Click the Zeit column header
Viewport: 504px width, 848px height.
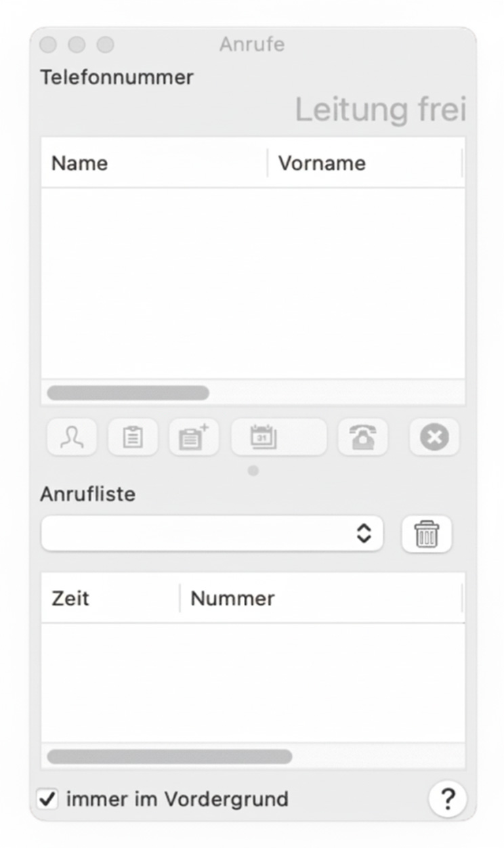click(110, 598)
